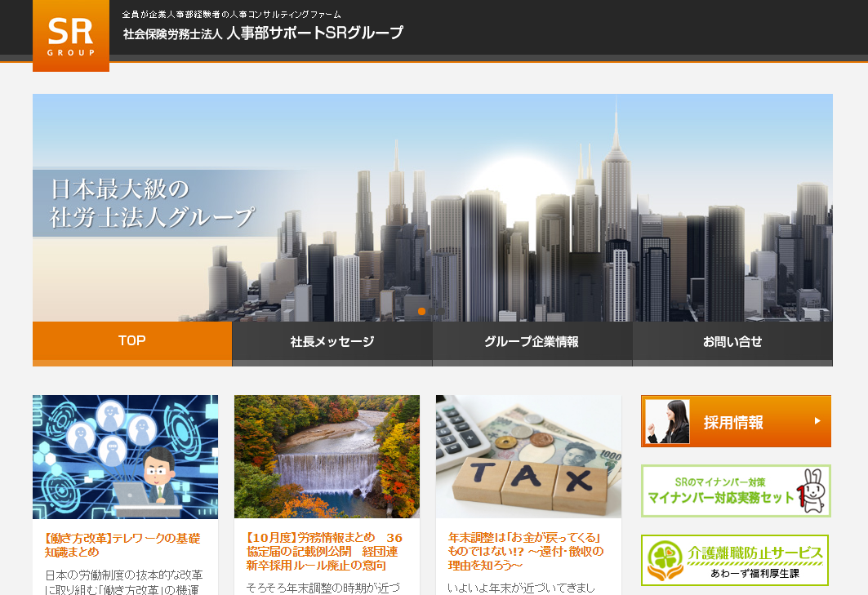Click excerpt 日本の労働制度の抜本的な改革
The width and height of the screenshot is (868, 595).
tap(124, 575)
